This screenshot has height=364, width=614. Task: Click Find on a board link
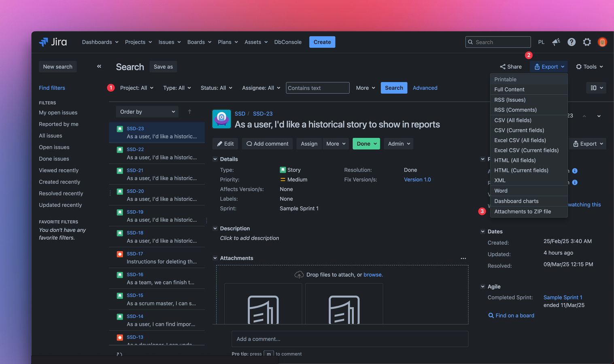[x=511, y=315]
